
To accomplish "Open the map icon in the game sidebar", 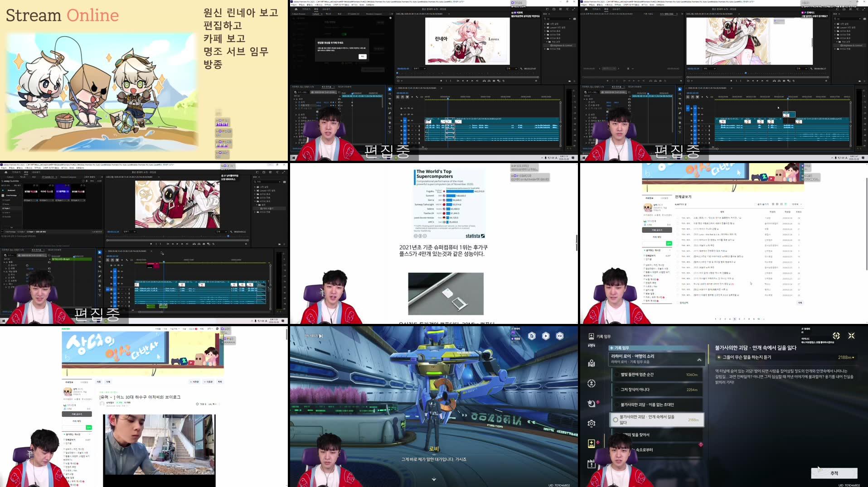I will (591, 363).
